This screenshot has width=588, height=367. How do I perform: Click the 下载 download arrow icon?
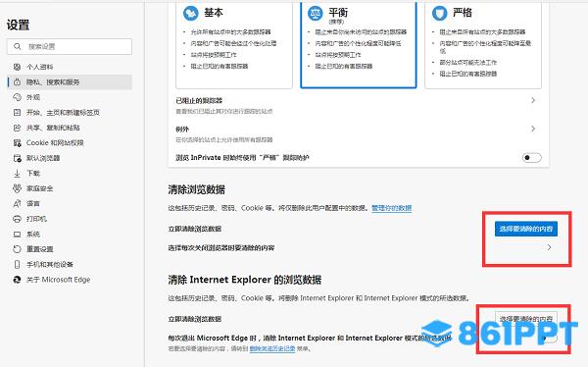[17, 173]
